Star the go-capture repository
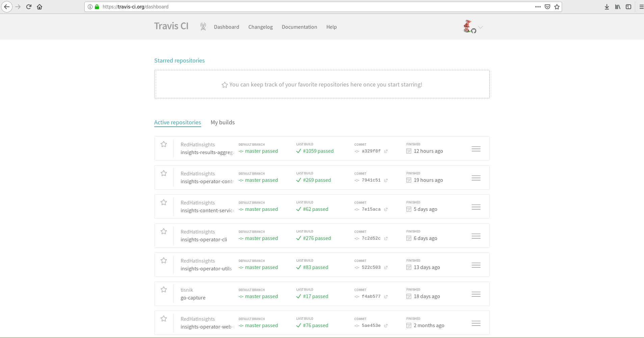Image resolution: width=644 pixels, height=338 pixels. [164, 290]
